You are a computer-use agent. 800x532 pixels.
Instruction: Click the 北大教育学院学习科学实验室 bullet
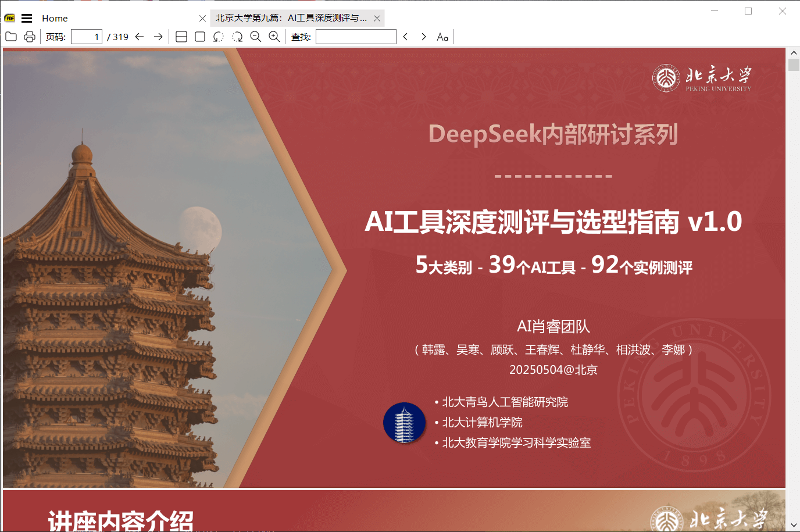click(512, 442)
